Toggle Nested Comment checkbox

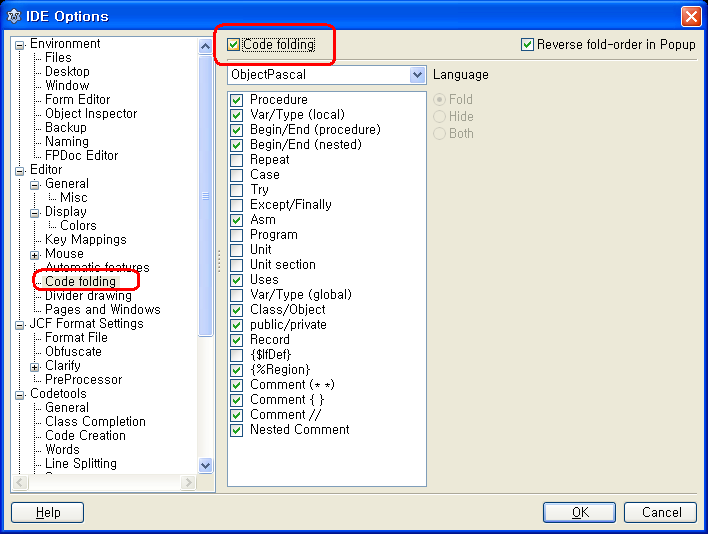pos(236,430)
